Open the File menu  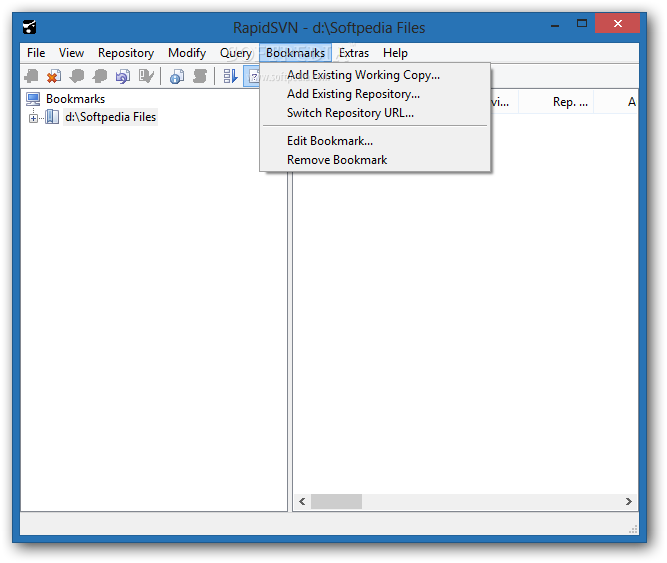point(36,53)
